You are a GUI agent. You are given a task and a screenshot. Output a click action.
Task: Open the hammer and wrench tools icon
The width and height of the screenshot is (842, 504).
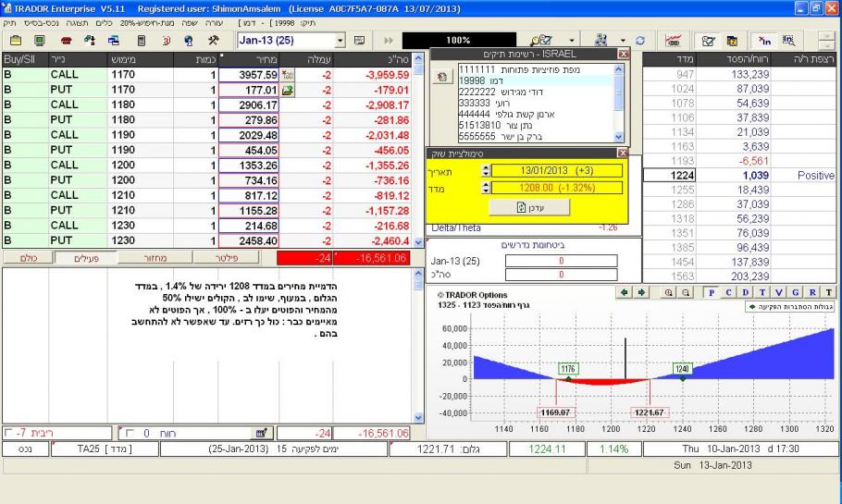[212, 42]
